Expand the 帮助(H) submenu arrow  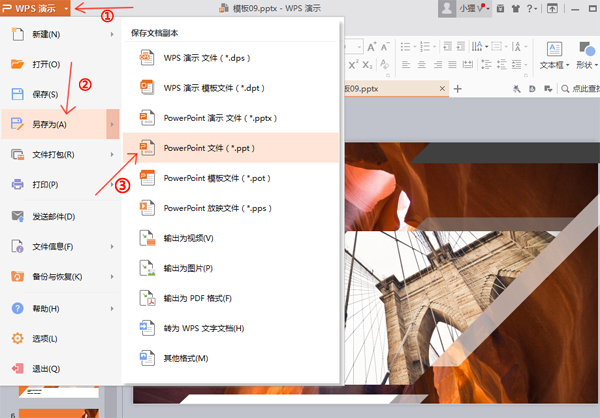pos(112,308)
